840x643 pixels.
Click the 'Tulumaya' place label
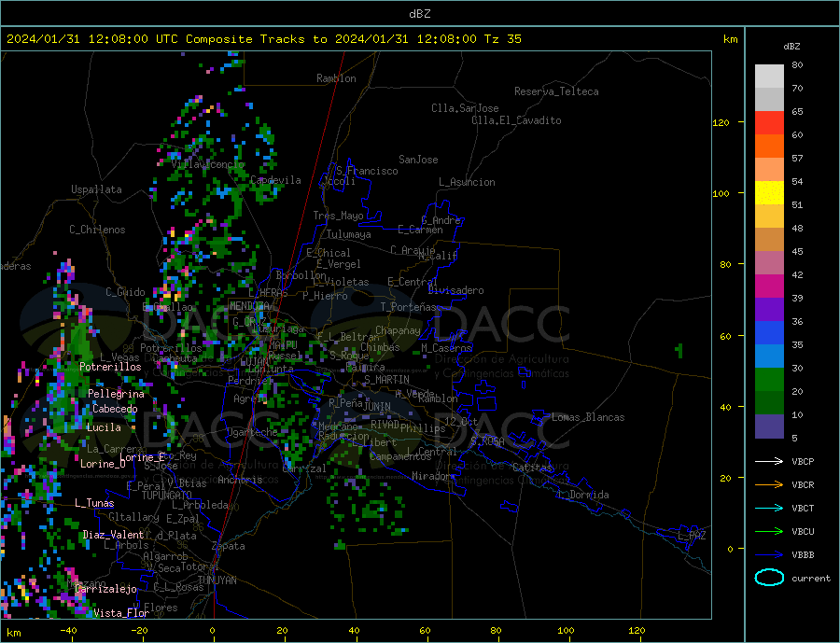pos(349,234)
